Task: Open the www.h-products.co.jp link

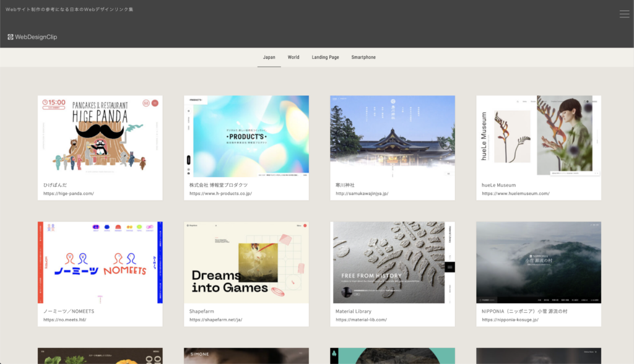Action: (220, 193)
